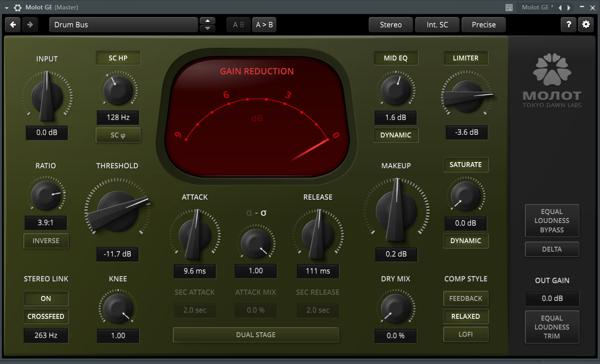Select LOFI comp style
Screen dimensions: 600x364
point(466,334)
